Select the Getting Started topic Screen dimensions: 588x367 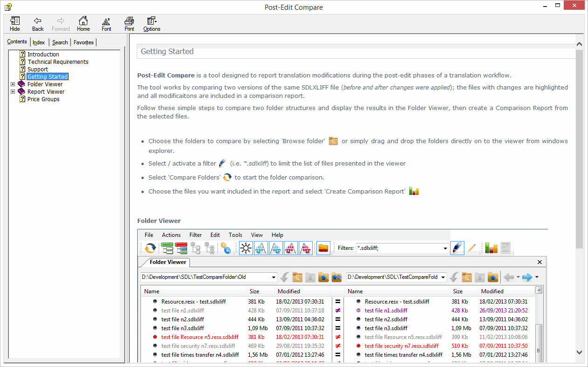48,77
